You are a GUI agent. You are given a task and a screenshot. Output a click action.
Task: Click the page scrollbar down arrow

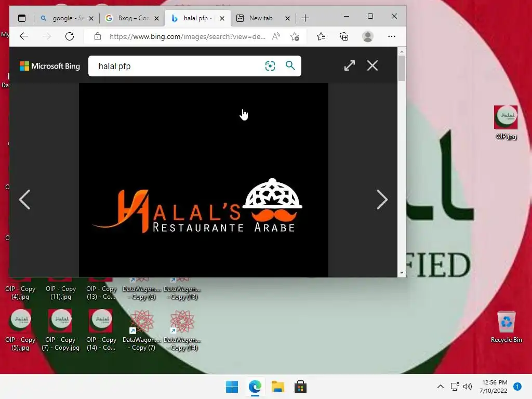click(402, 273)
